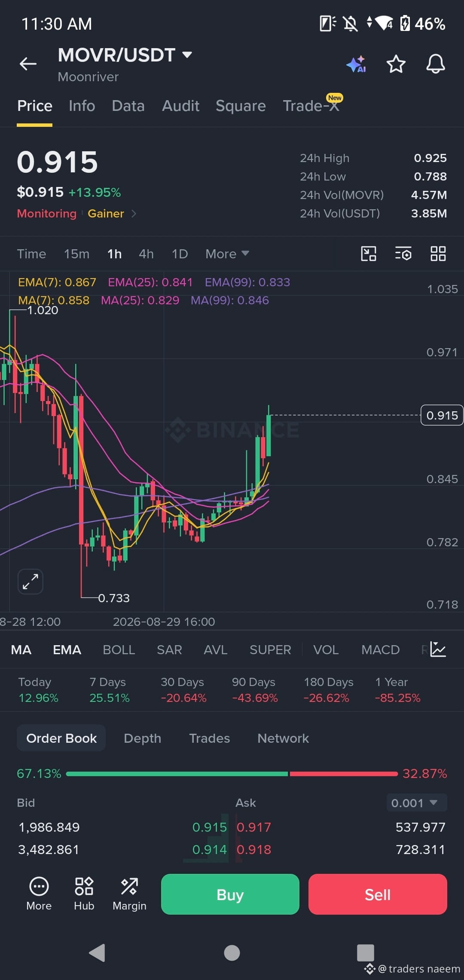464x980 pixels.
Task: Tap the Android back navigation button
Action: pyautogui.click(x=97, y=953)
